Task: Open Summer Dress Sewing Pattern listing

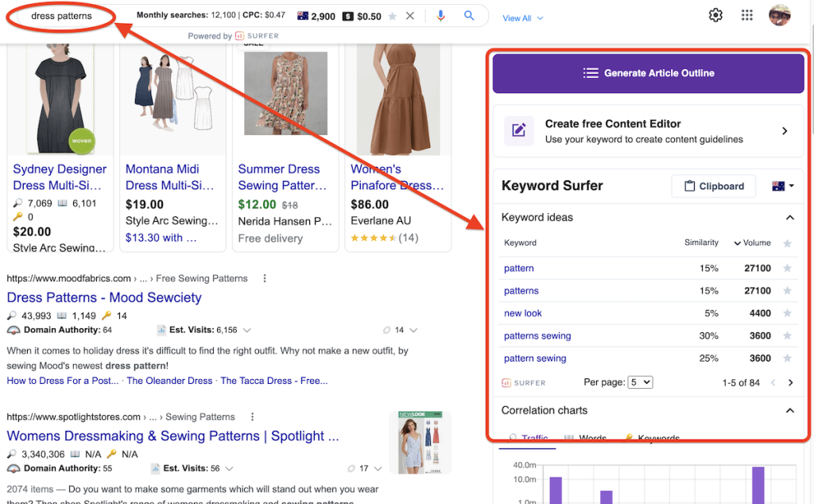Action: pos(282,177)
